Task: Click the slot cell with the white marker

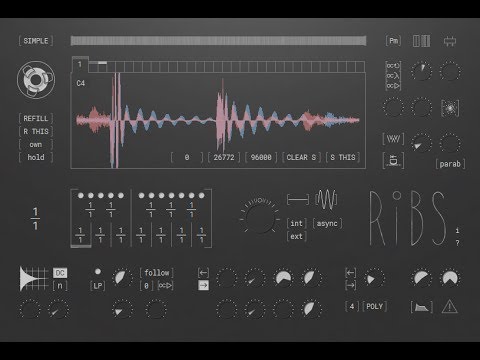Action: point(102,66)
